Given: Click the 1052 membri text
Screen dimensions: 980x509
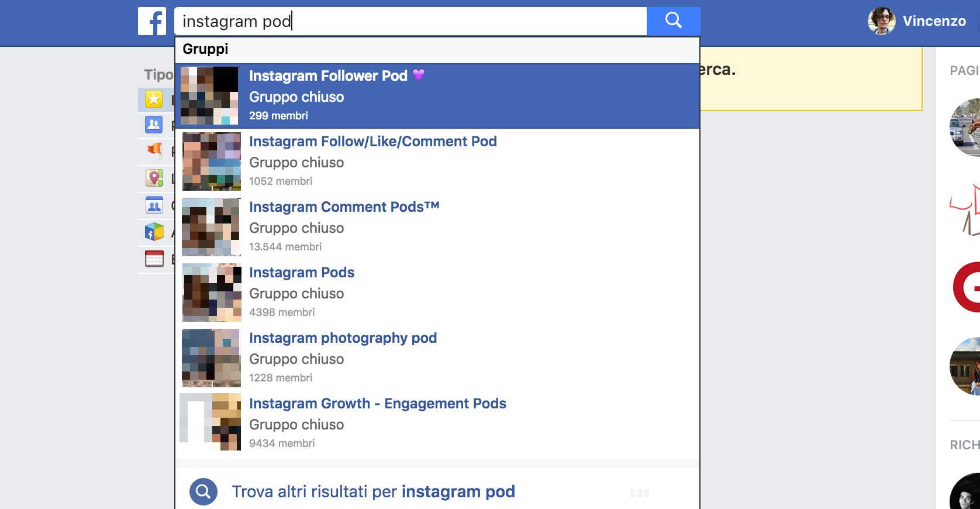Looking at the screenshot, I should point(281,181).
